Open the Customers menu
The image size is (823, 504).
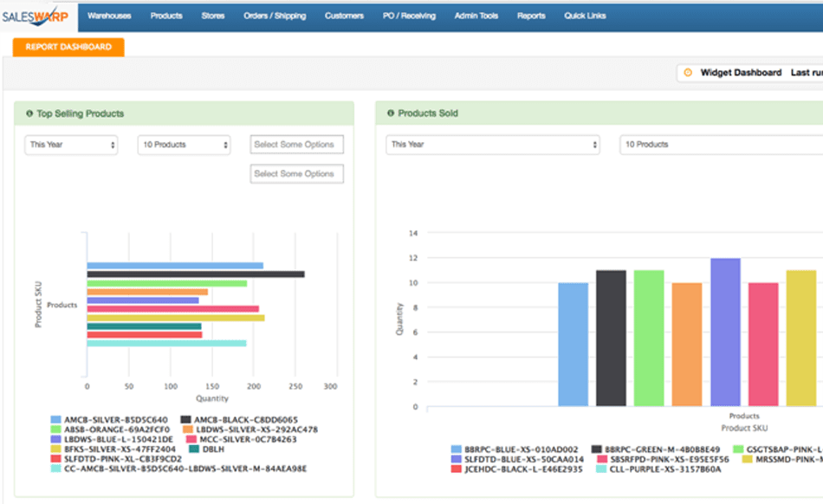click(x=344, y=16)
